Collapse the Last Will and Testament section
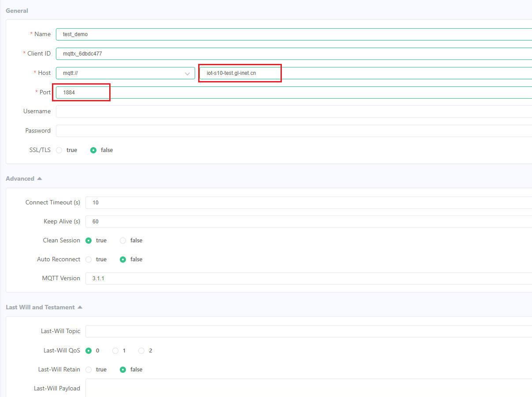Screen dimensions: 532x397 pos(44,307)
